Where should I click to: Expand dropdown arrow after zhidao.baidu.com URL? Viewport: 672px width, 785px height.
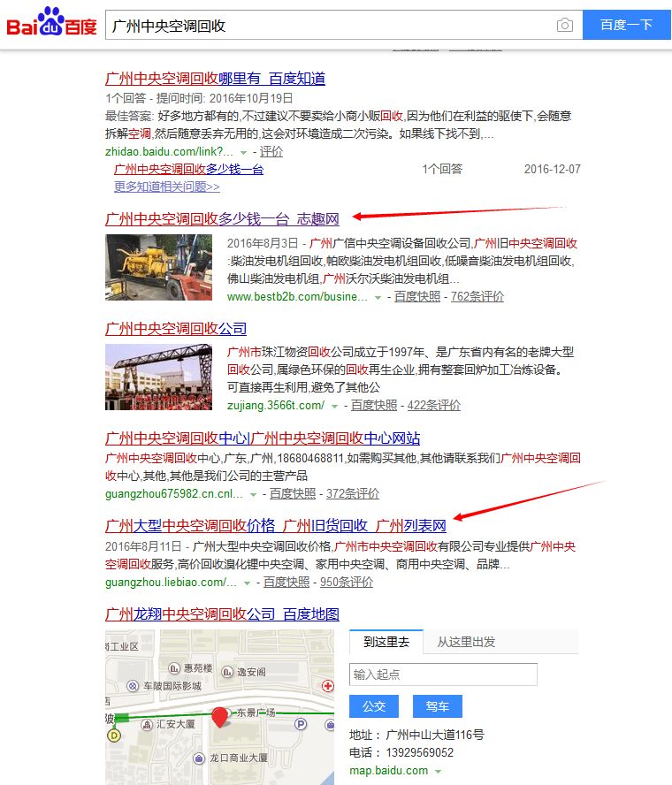pos(243,152)
